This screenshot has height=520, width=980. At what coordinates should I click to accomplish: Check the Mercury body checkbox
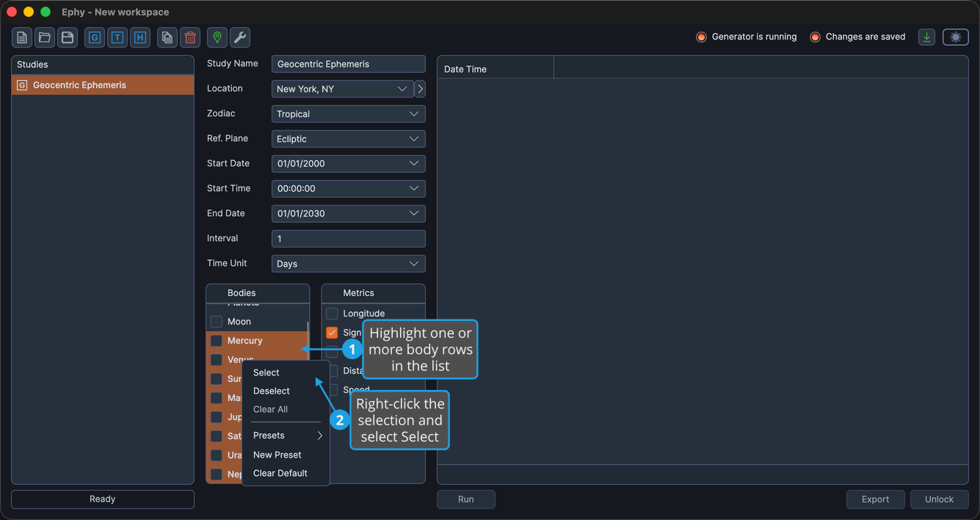click(217, 341)
